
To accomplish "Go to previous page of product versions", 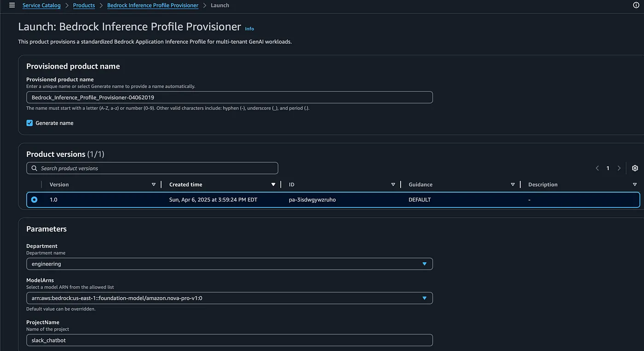I will click(x=597, y=168).
